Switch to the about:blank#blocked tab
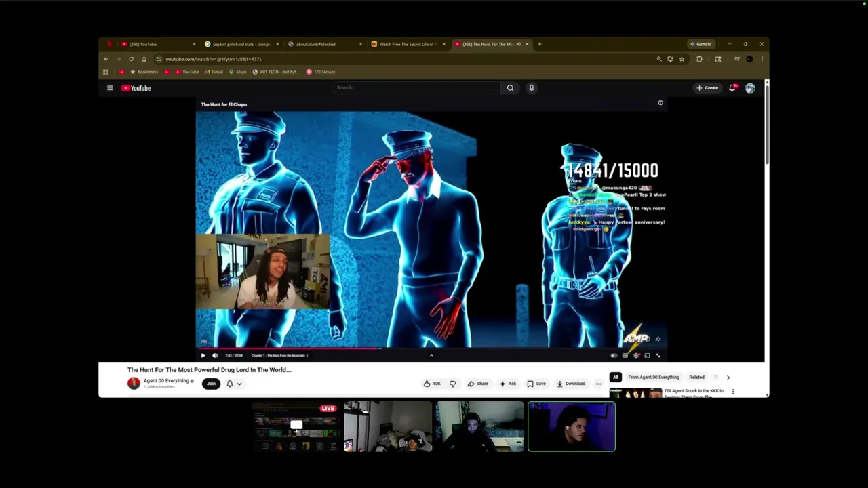Viewport: 868px width, 488px height. point(324,44)
